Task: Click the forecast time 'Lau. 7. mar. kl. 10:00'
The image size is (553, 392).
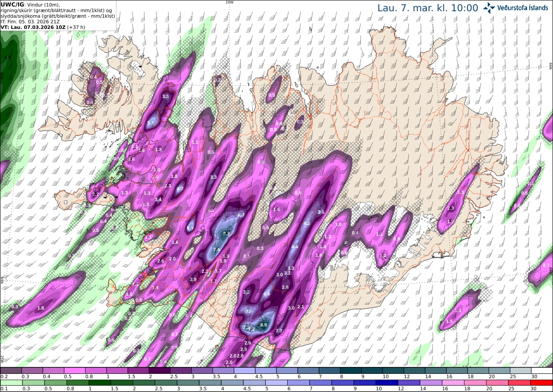Action: pos(428,8)
